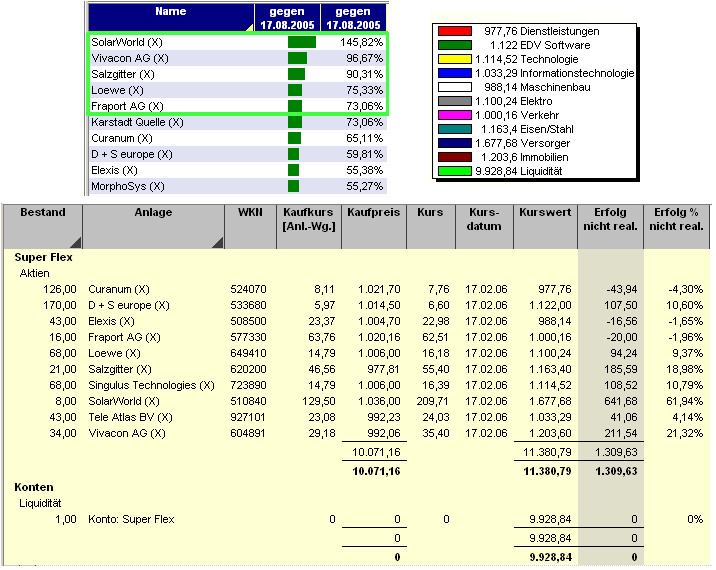Select Vivacon AG (X) holdings row

pos(356,433)
